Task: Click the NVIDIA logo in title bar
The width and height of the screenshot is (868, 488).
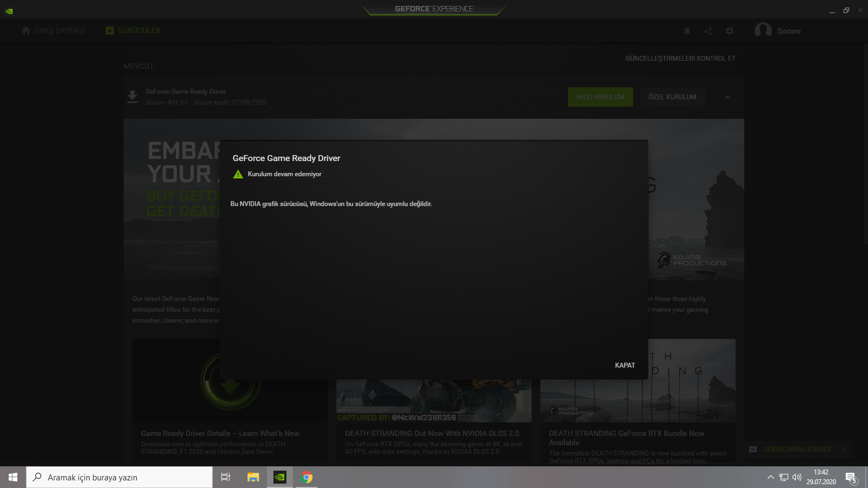Action: [x=9, y=11]
